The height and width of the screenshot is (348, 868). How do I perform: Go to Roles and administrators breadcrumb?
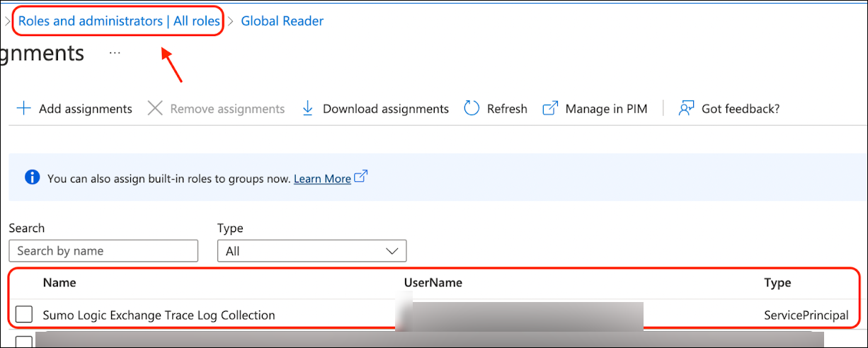[x=119, y=21]
